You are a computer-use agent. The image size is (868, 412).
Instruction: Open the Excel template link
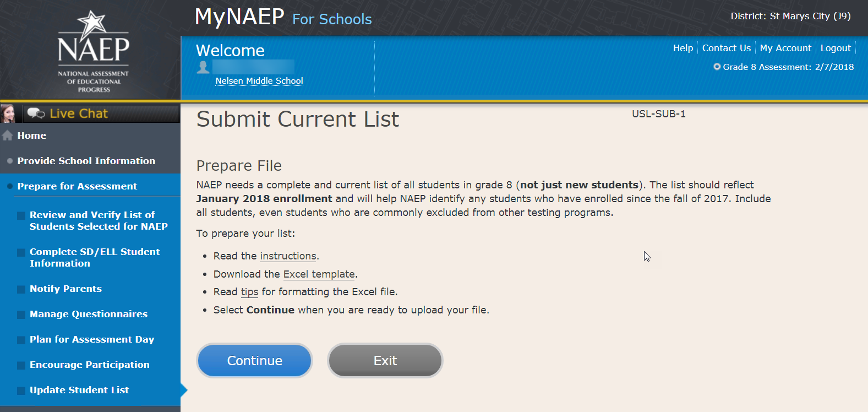pos(319,274)
